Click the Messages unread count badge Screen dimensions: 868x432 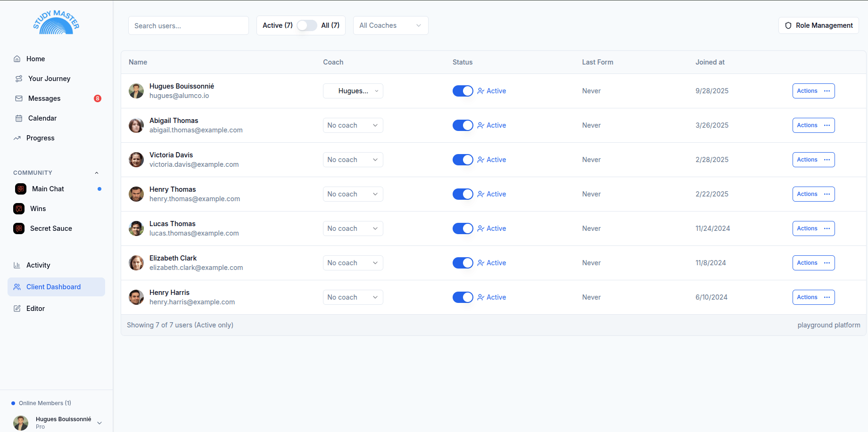tap(97, 98)
